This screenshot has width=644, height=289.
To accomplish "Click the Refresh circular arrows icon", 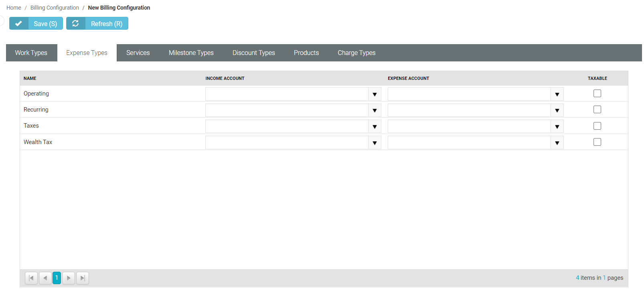I will (x=75, y=24).
